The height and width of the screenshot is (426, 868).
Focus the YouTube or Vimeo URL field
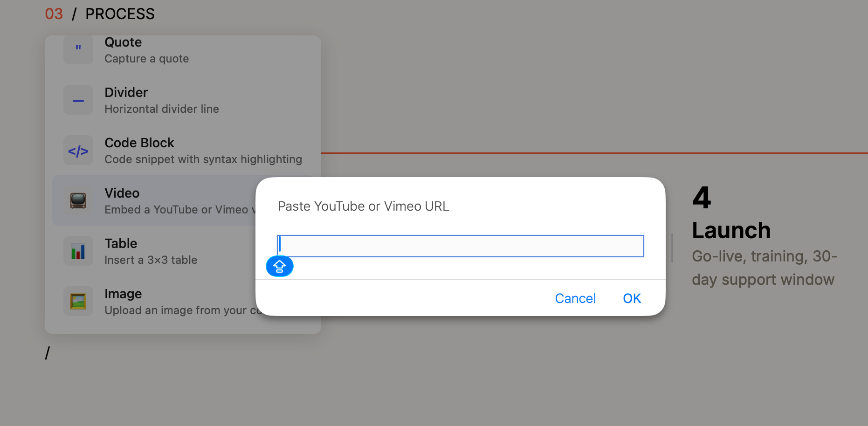[461, 246]
